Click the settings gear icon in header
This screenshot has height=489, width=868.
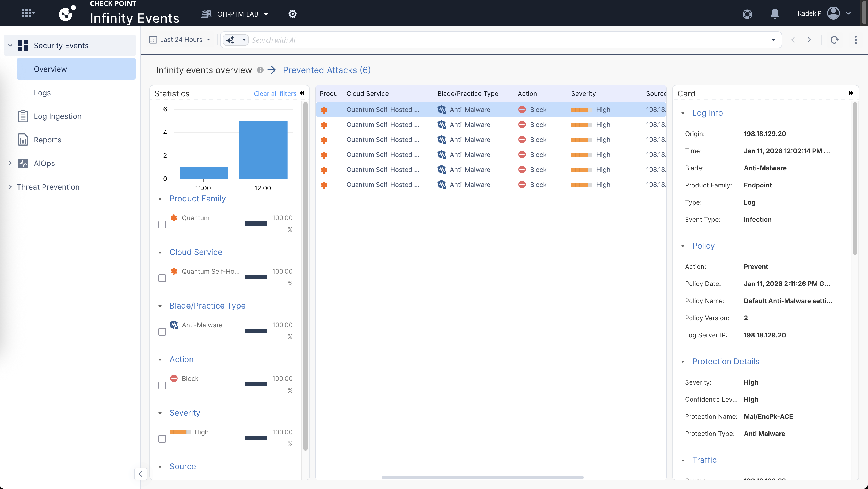[292, 14]
